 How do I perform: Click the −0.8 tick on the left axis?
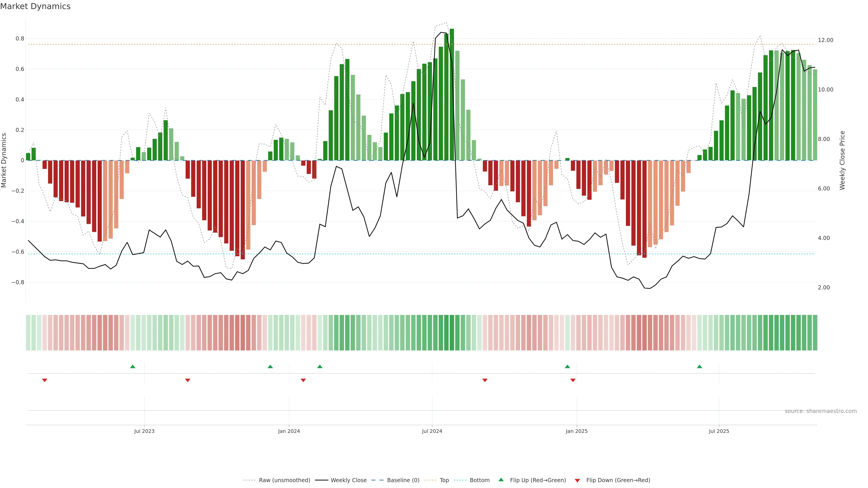(x=18, y=282)
